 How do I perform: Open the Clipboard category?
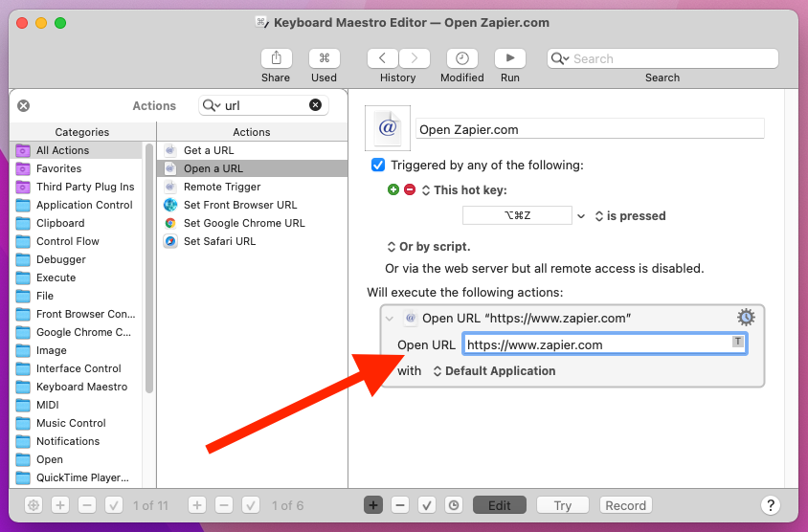coord(77,223)
